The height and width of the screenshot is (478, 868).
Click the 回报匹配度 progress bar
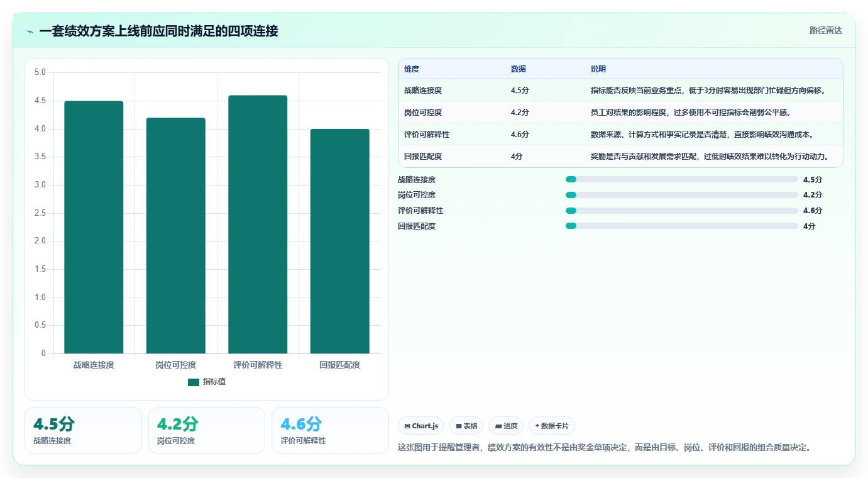[x=682, y=226]
